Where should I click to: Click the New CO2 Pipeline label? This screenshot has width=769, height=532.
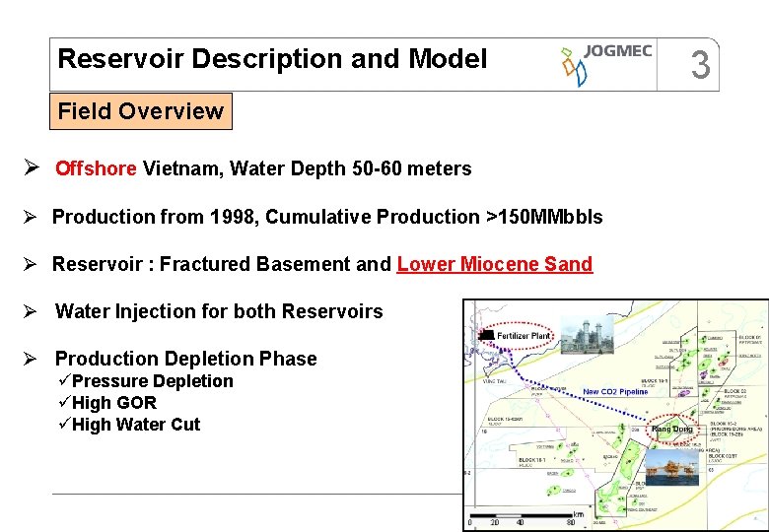point(615,391)
